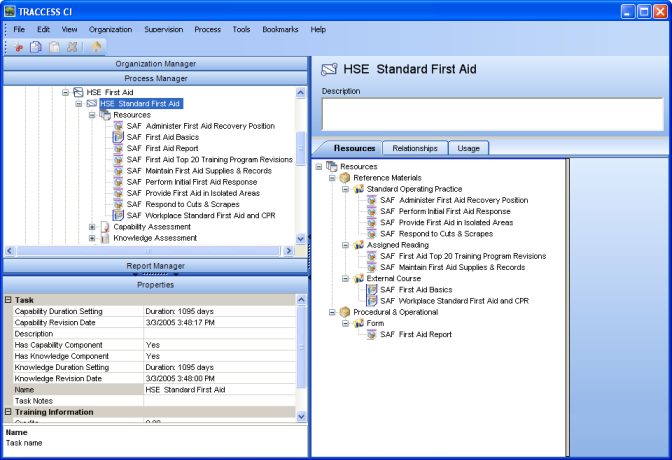Screen dimensions: 672x460
Task: Click the Form folder icon
Action: click(x=359, y=323)
